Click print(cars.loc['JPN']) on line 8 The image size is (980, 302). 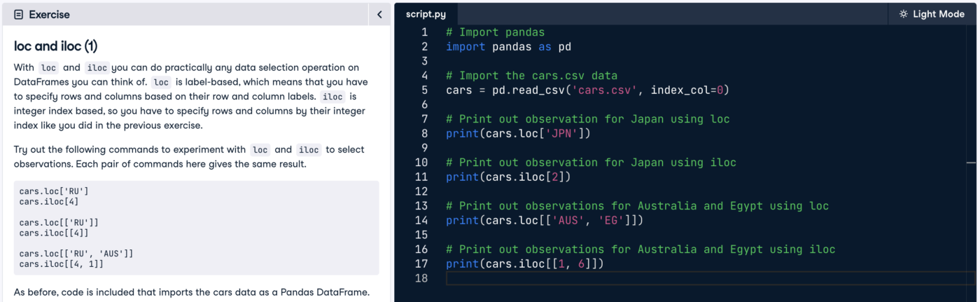pos(522,134)
